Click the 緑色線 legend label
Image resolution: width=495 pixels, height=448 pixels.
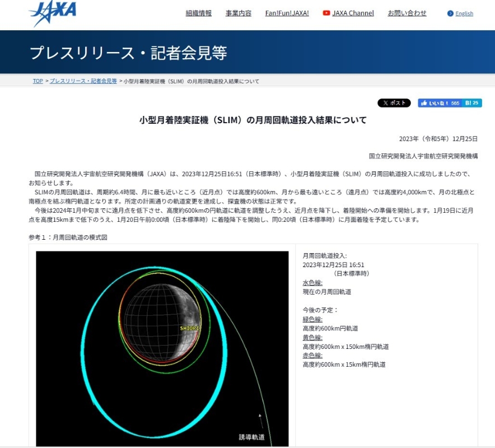click(x=312, y=319)
